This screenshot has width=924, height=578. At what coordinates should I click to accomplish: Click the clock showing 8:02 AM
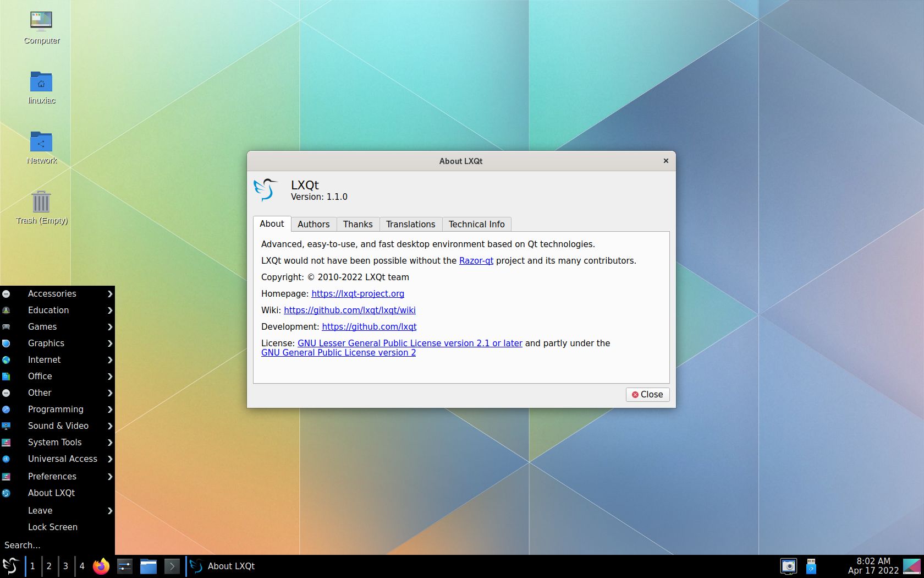[873, 566]
